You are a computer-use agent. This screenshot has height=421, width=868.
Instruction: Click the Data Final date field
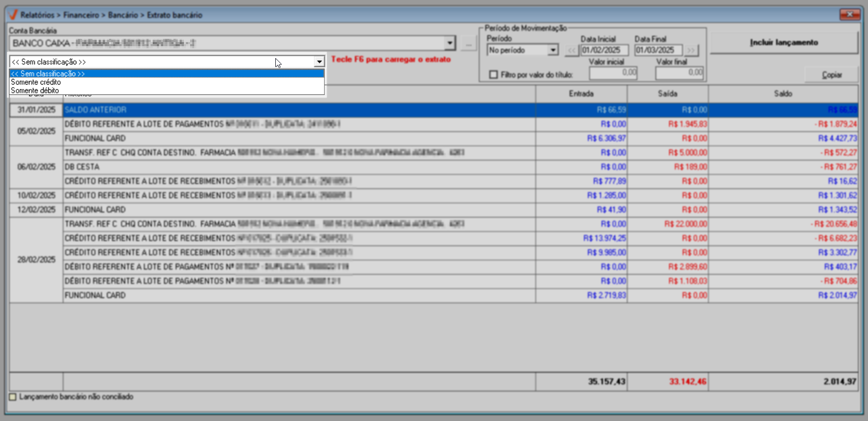(x=658, y=50)
